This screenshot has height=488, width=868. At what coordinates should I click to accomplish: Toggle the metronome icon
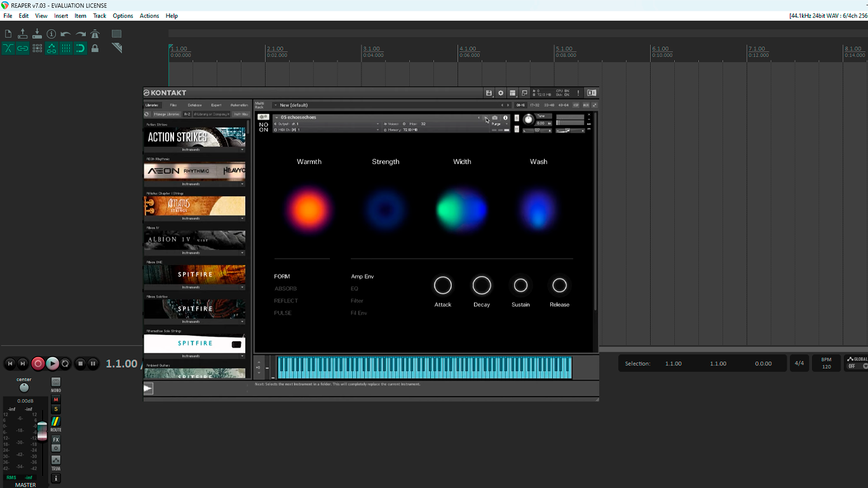95,34
